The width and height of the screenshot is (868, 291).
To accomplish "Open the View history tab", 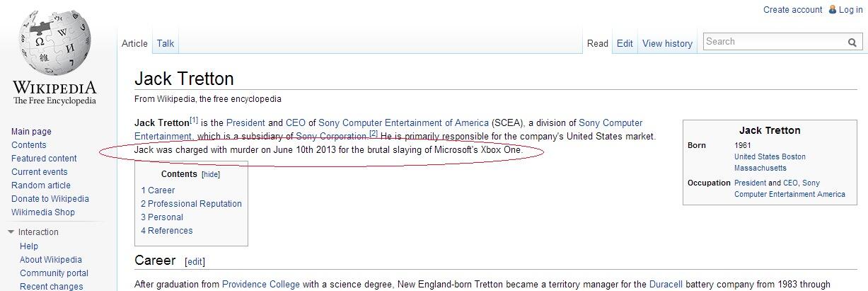I will [667, 43].
